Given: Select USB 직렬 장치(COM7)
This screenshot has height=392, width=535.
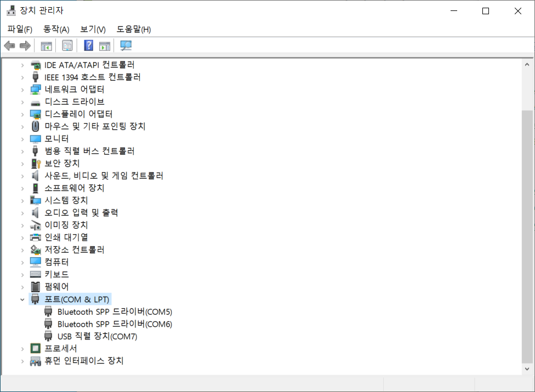Looking at the screenshot, I should click(97, 337).
